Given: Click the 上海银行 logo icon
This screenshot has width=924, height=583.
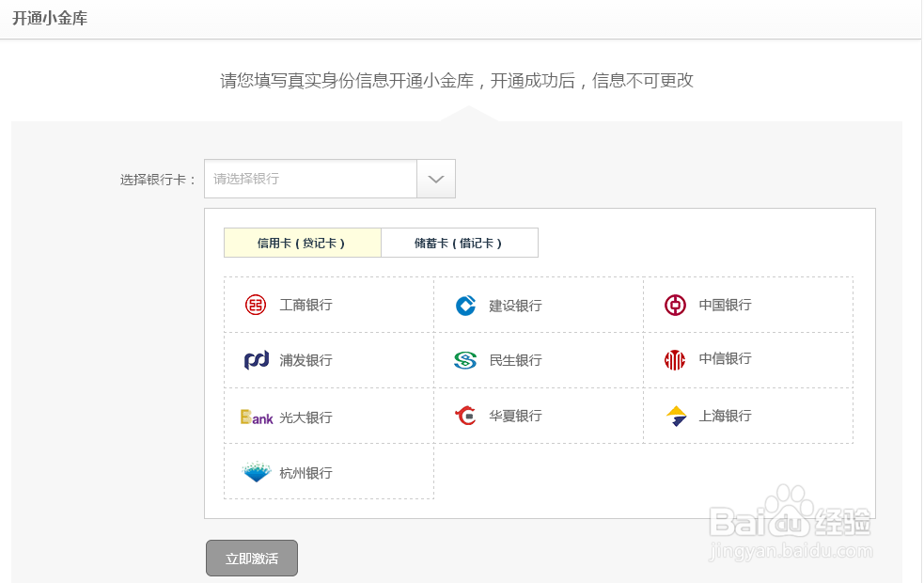Looking at the screenshot, I should click(676, 416).
